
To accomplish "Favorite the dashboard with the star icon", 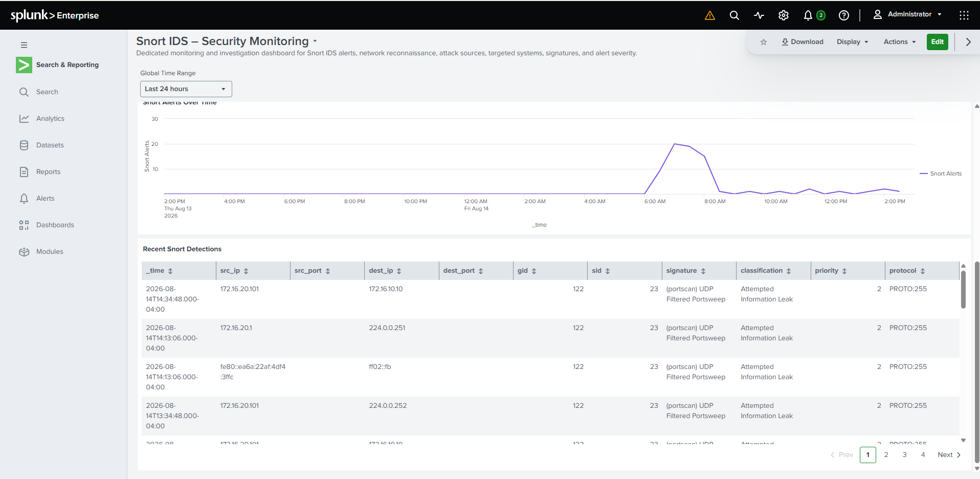I will (x=764, y=42).
